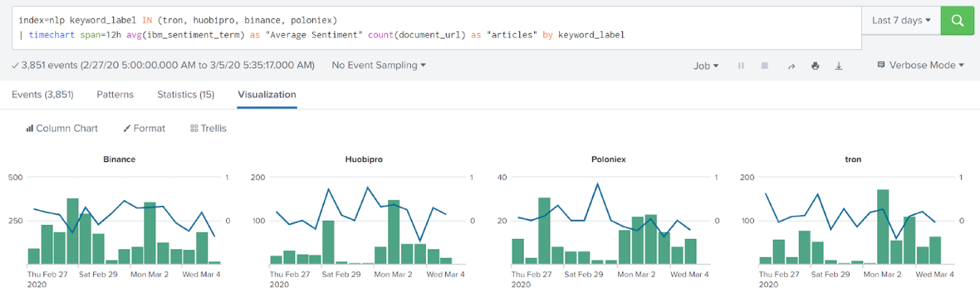Click tallest Binance bar near Sat Feb 29
The width and height of the screenshot is (980, 302).
tap(72, 231)
